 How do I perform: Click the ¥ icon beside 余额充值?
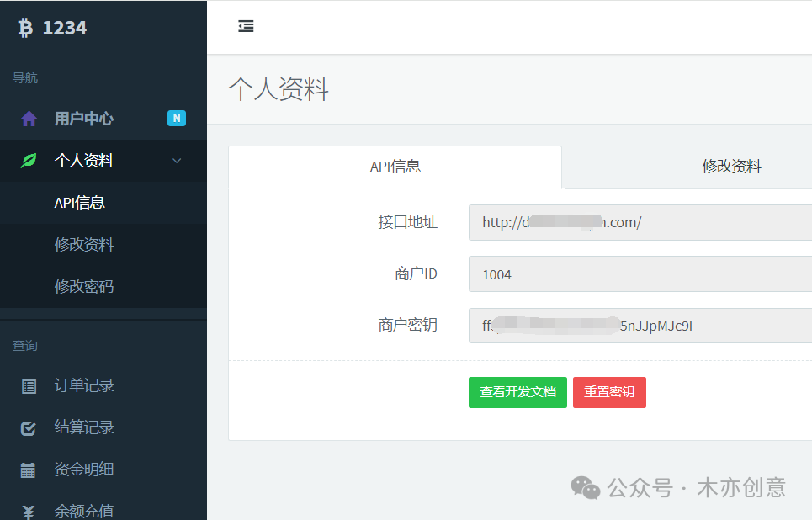pos(29,510)
